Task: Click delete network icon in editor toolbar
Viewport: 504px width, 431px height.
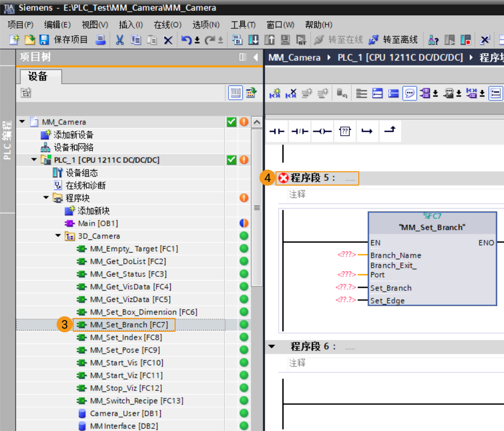Action: [291, 93]
